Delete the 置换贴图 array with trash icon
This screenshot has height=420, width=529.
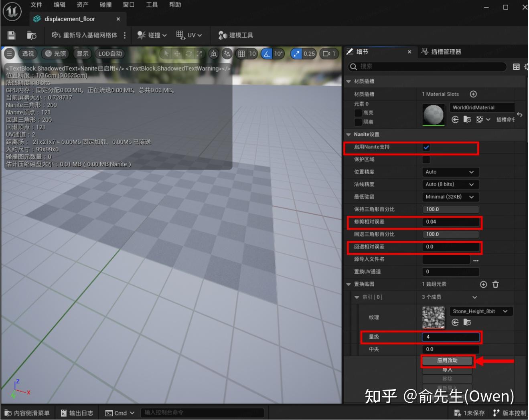496,284
